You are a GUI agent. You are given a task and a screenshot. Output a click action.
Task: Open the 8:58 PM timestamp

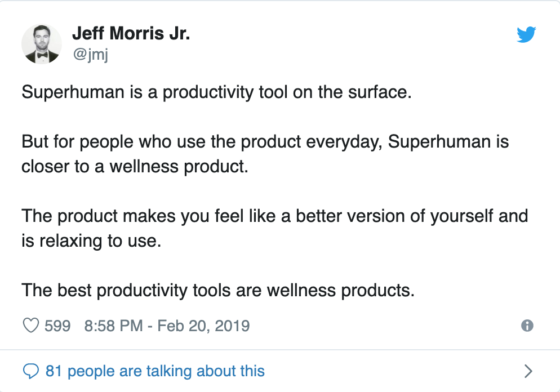tap(113, 326)
